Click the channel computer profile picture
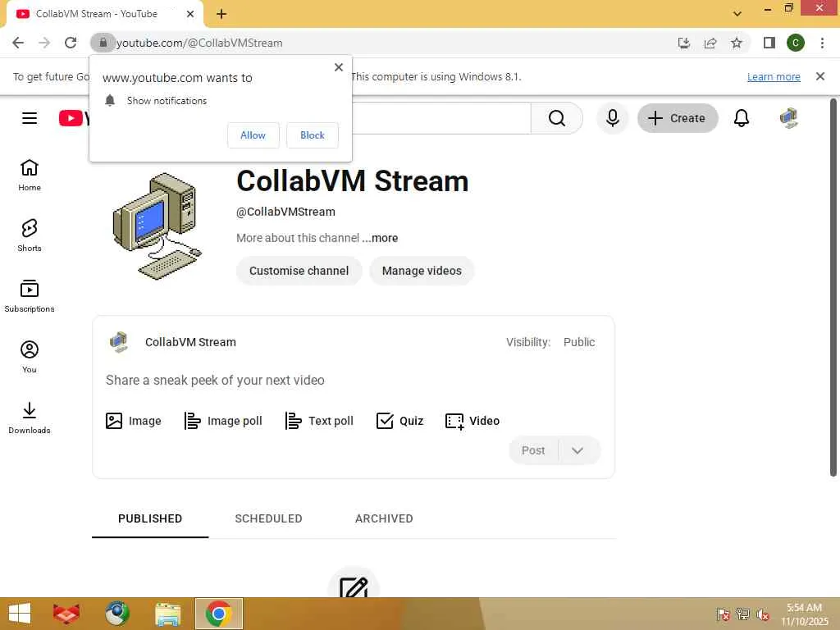Screen dimensions: 840x630 (157, 226)
